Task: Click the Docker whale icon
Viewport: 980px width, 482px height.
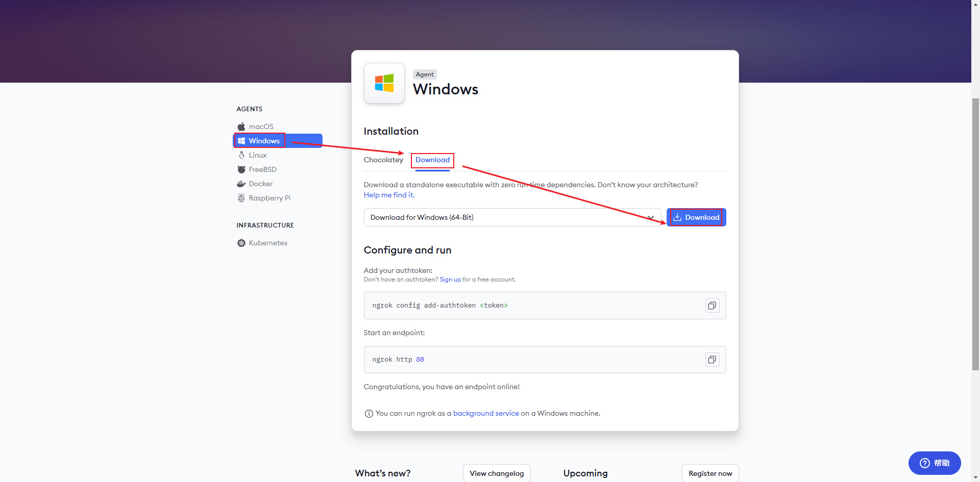Action: coord(241,184)
